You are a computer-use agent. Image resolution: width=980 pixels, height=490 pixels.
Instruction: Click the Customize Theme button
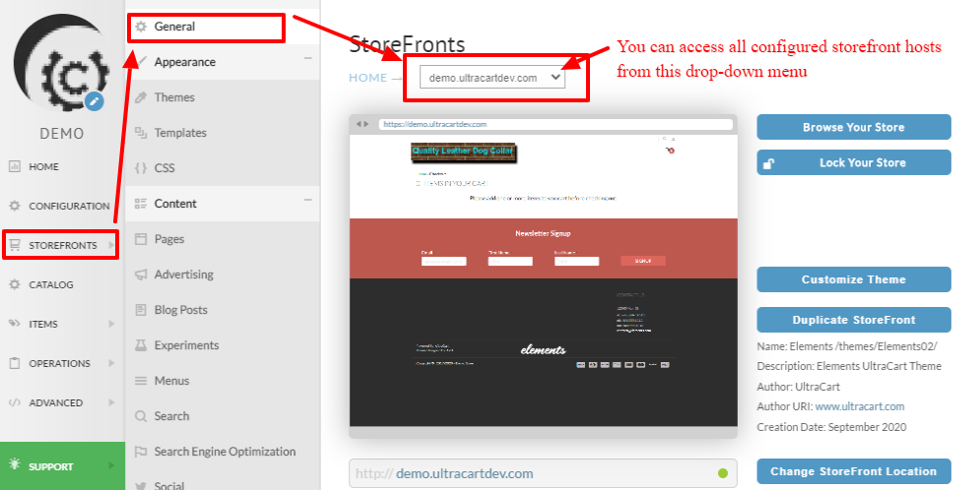(854, 279)
